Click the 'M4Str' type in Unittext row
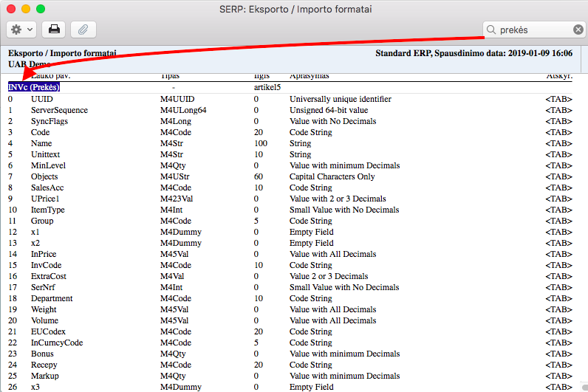This screenshot has height=392, width=588. (x=172, y=154)
